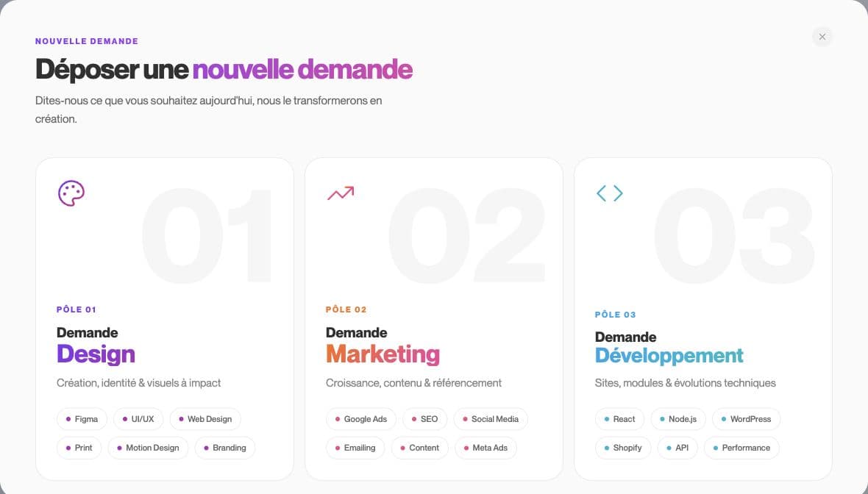Close the new request dialog

click(822, 37)
